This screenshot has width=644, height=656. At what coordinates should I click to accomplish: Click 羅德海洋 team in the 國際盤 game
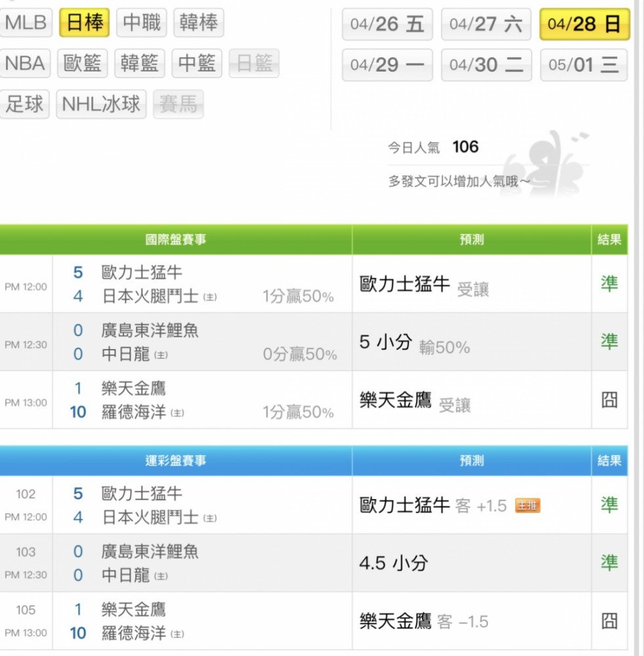click(x=133, y=412)
